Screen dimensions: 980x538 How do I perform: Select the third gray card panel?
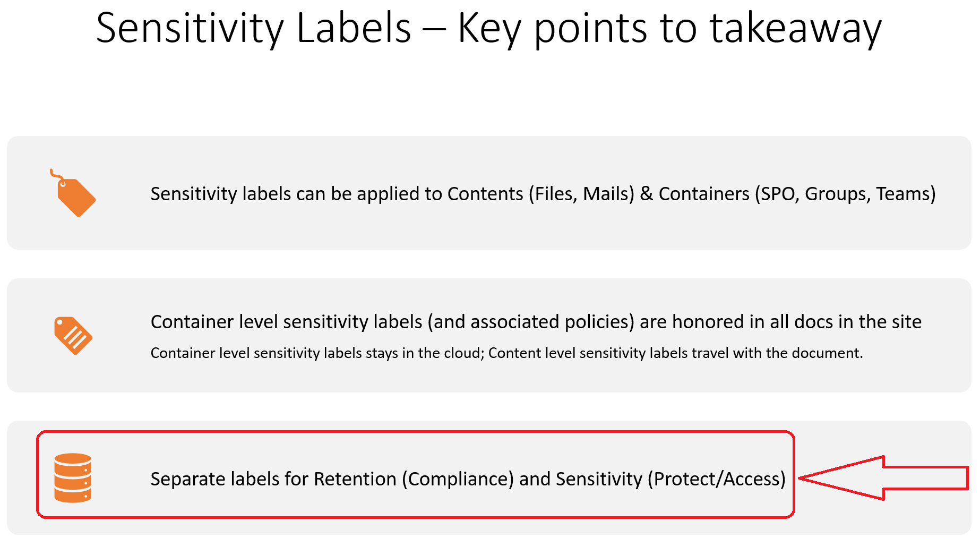[489, 477]
